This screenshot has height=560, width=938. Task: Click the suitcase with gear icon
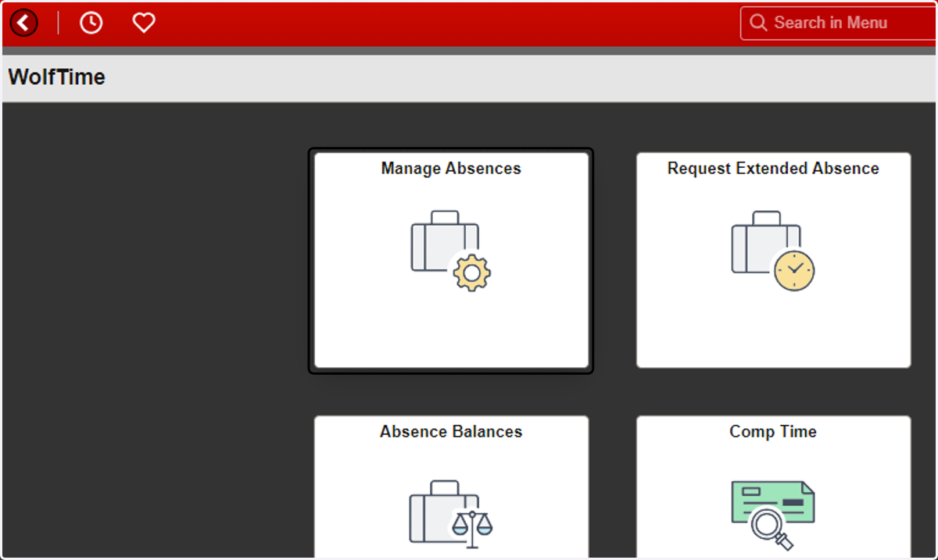(451, 251)
